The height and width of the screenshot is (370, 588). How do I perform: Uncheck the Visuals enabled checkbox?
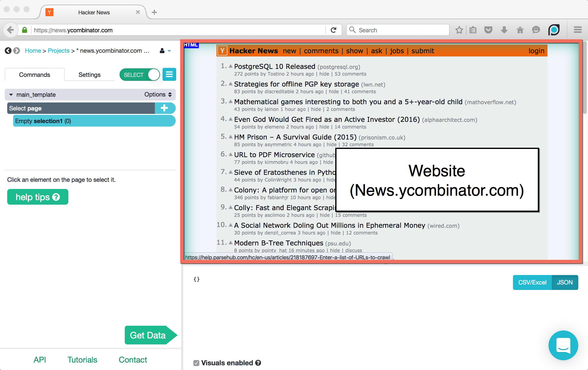coord(196,363)
